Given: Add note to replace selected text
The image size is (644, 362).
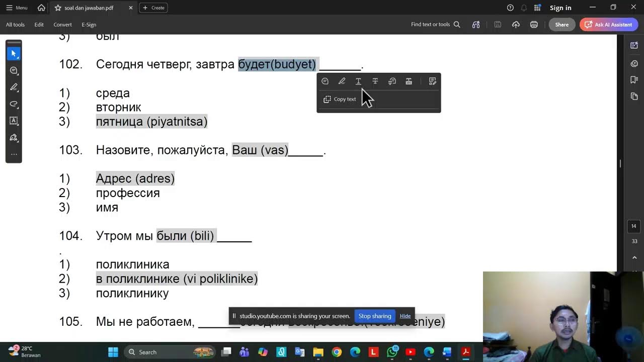Looking at the screenshot, I should tap(392, 81).
